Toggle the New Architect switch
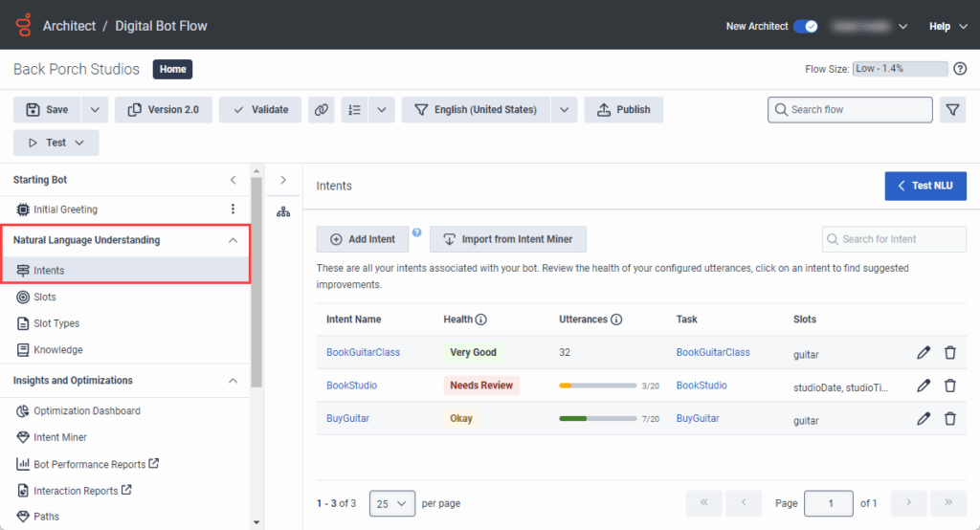Viewport: 980px width, 530px height. click(805, 26)
